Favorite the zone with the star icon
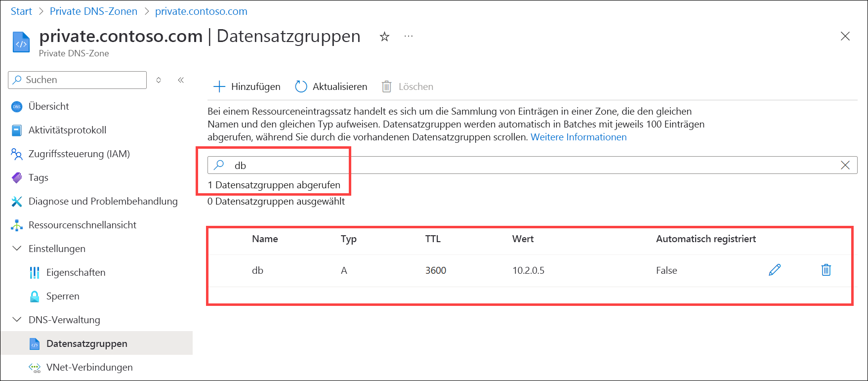868x381 pixels. [384, 37]
